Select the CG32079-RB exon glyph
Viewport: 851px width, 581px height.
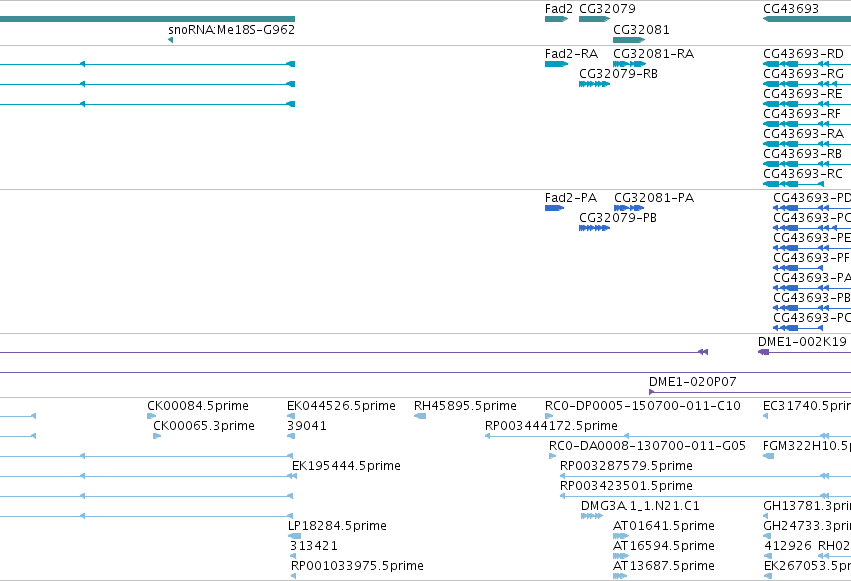pos(595,84)
